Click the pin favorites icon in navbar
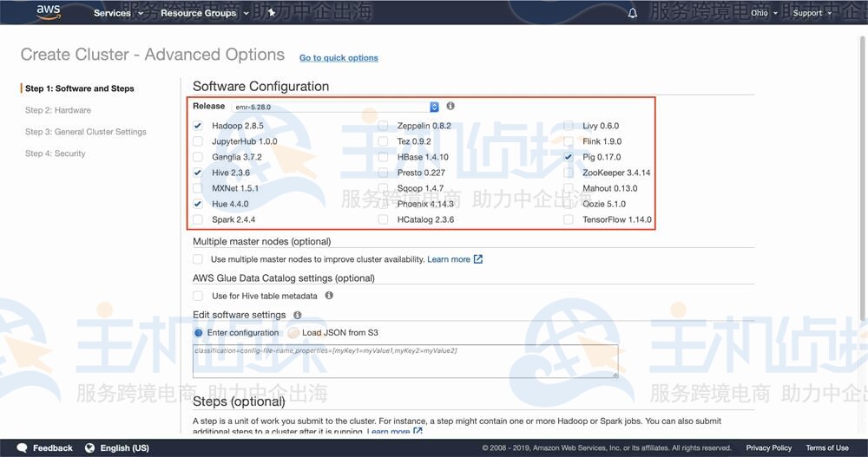Viewport: 868px width, 457px height. 271,13
